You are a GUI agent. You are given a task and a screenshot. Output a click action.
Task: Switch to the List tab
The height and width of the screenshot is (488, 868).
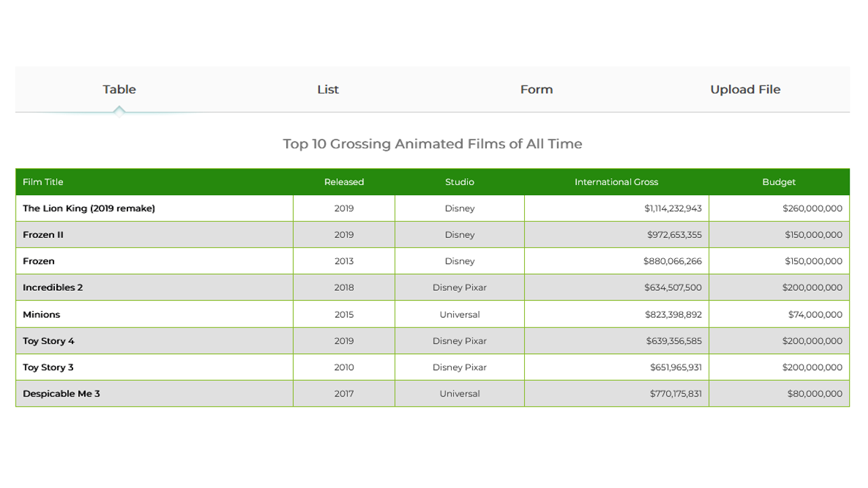(328, 89)
